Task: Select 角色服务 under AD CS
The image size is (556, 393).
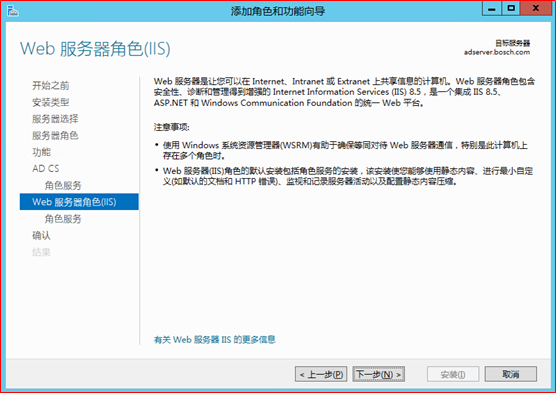Action: (63, 186)
